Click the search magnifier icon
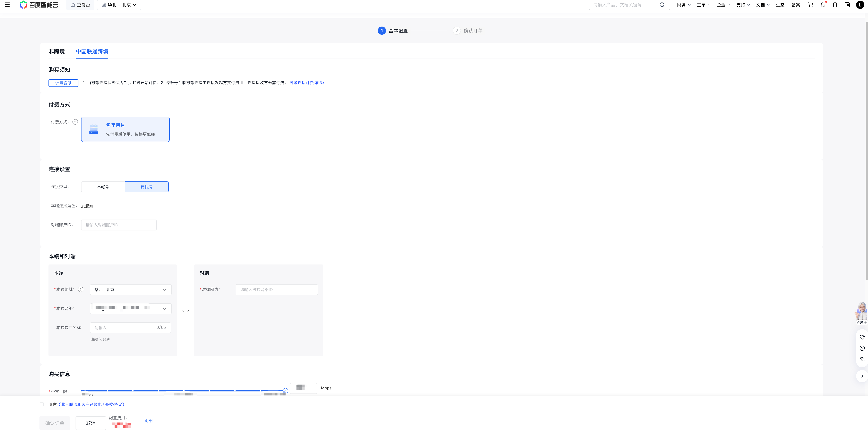Screen dimensions: 868x434 pyautogui.click(x=662, y=5)
